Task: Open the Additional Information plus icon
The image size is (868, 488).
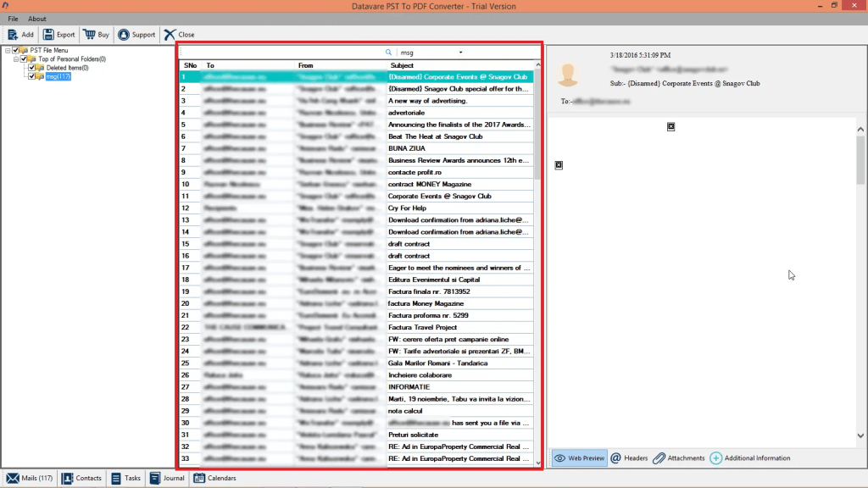Action: coord(716,458)
